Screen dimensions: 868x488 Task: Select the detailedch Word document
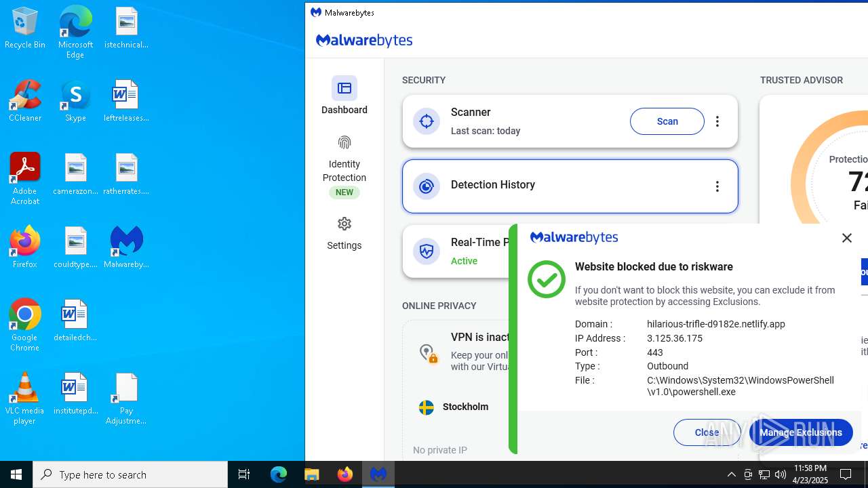(x=75, y=321)
